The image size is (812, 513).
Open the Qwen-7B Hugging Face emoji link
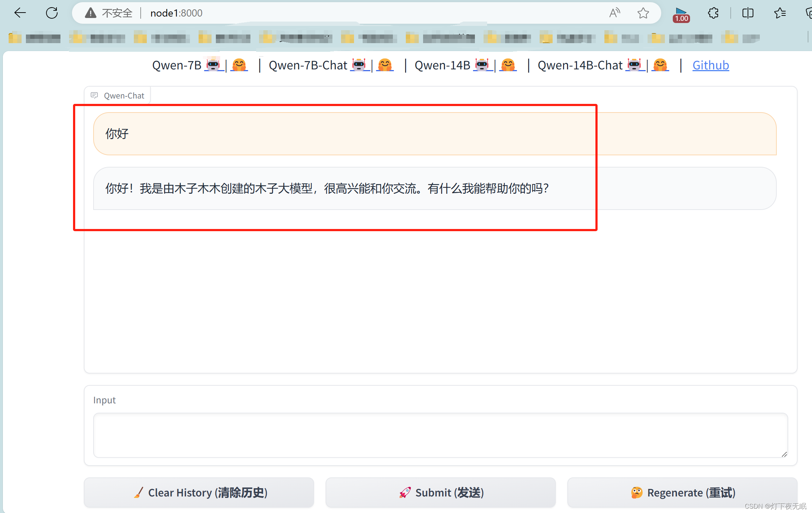coord(239,65)
